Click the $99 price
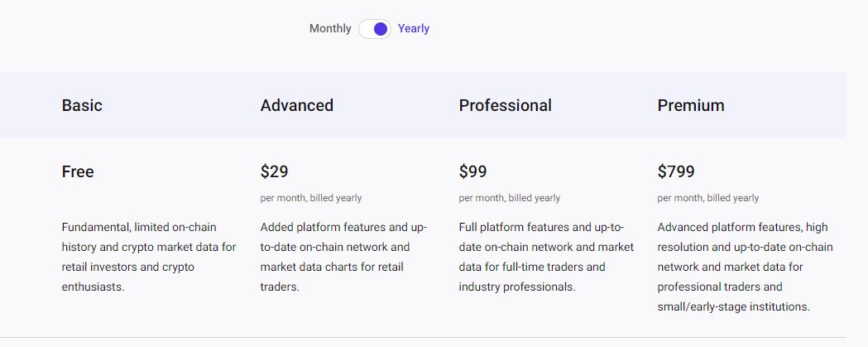This screenshot has height=347, width=868. pos(472,171)
